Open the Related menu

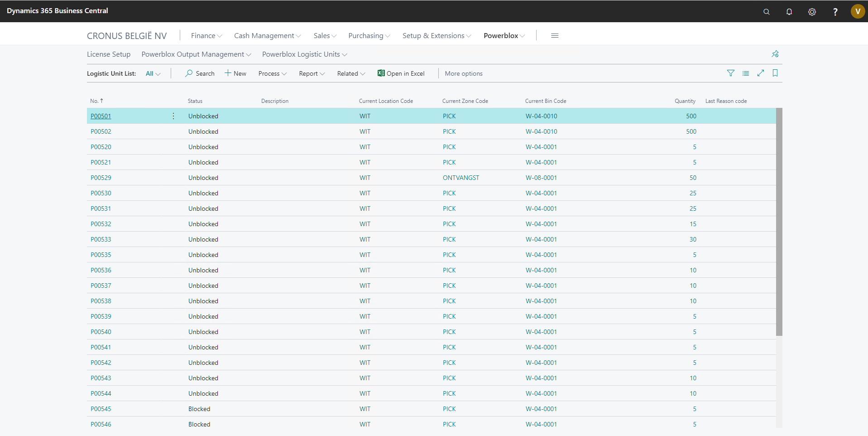click(x=351, y=73)
